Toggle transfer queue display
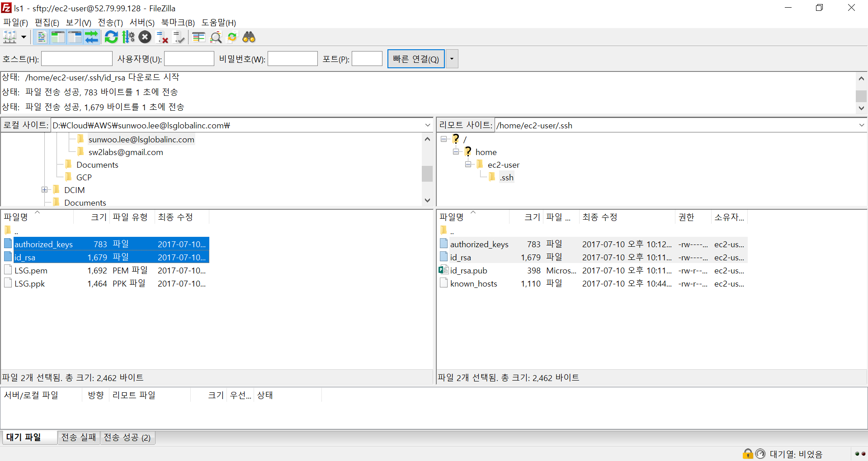 point(91,37)
